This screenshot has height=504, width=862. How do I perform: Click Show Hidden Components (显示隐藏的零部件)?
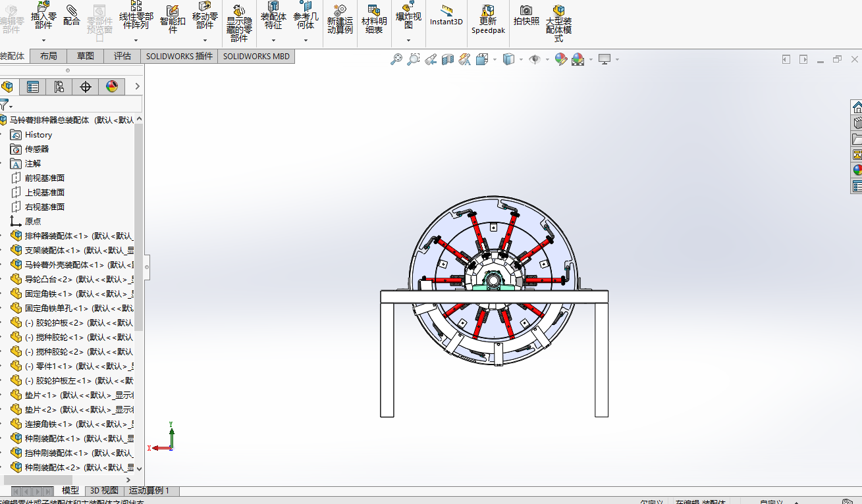coord(239,22)
